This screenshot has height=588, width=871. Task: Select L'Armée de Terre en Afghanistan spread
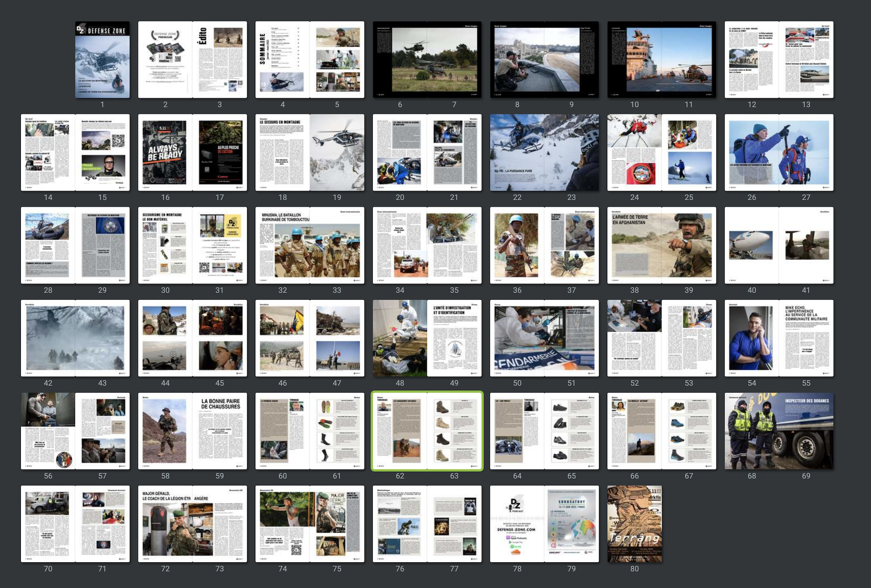click(x=662, y=245)
